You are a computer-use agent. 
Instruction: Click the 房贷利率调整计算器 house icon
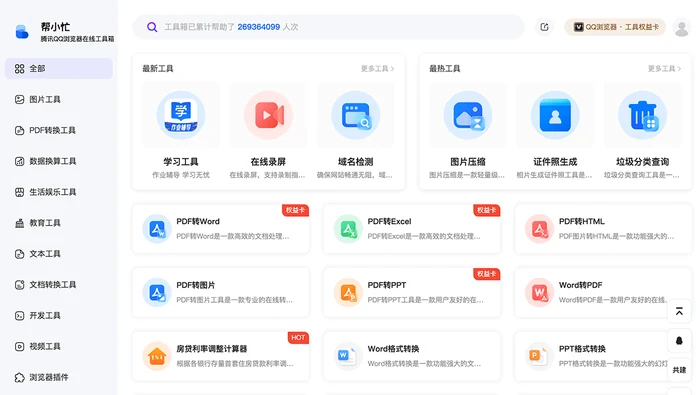click(x=157, y=356)
